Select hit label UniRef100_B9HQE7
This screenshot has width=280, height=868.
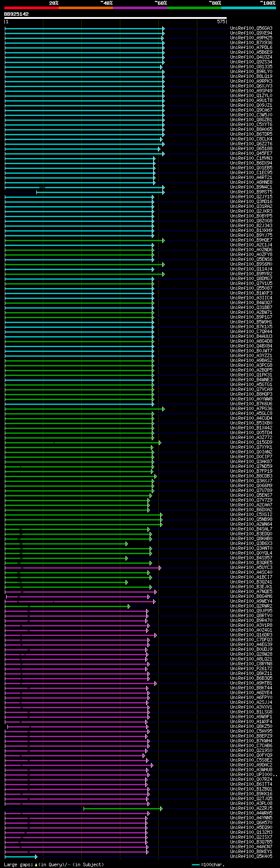(251, 240)
